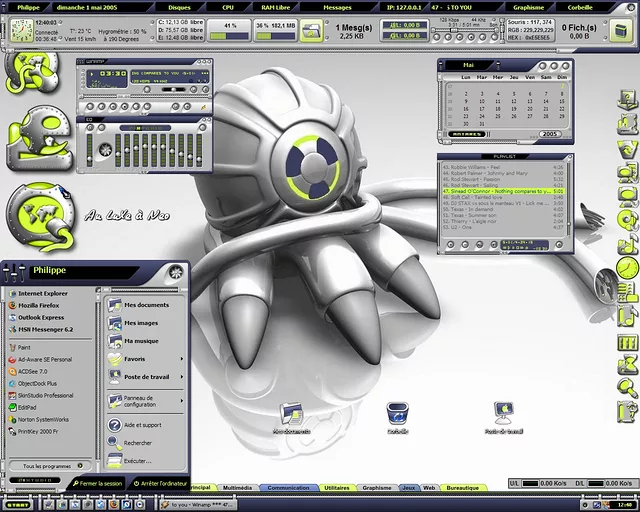Launch MSN Messenger 6.2
This screenshot has width=640, height=512.
click(45, 328)
